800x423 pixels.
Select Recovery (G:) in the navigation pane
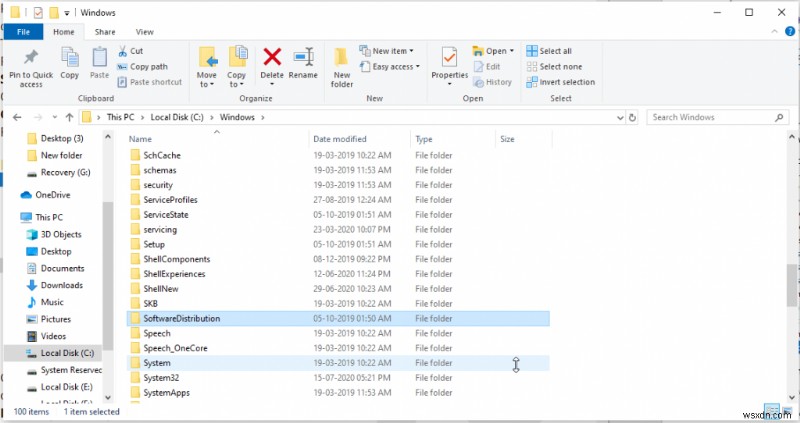point(65,172)
